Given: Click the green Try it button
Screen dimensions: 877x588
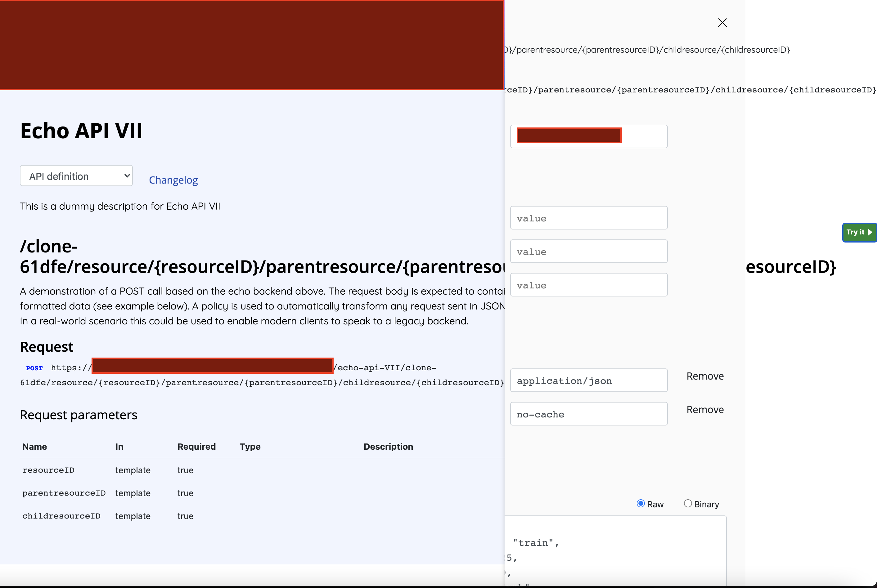Looking at the screenshot, I should 859,233.
